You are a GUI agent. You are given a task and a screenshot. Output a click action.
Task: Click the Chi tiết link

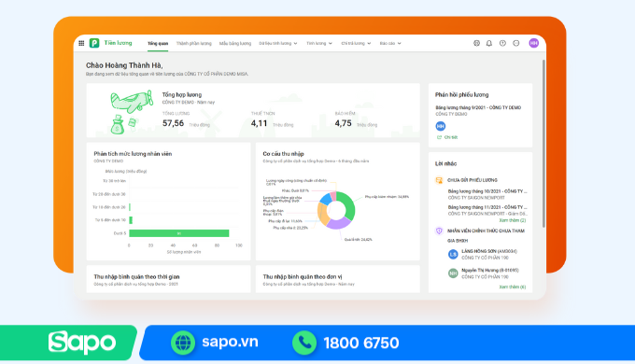point(451,137)
